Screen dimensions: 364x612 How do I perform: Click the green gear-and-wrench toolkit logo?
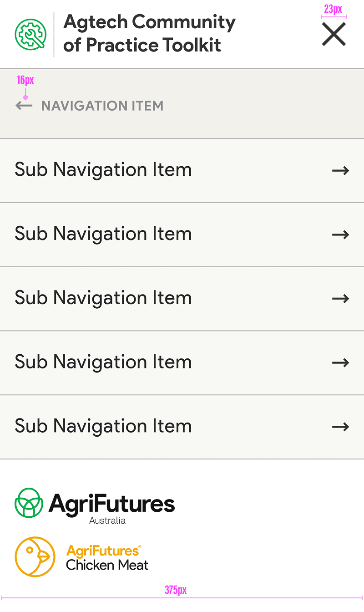point(30,34)
